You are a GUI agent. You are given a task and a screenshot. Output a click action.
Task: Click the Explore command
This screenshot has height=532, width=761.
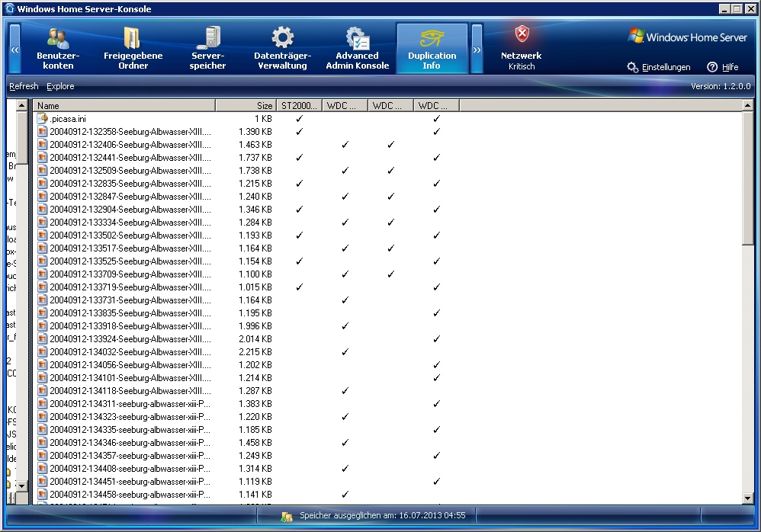point(60,86)
